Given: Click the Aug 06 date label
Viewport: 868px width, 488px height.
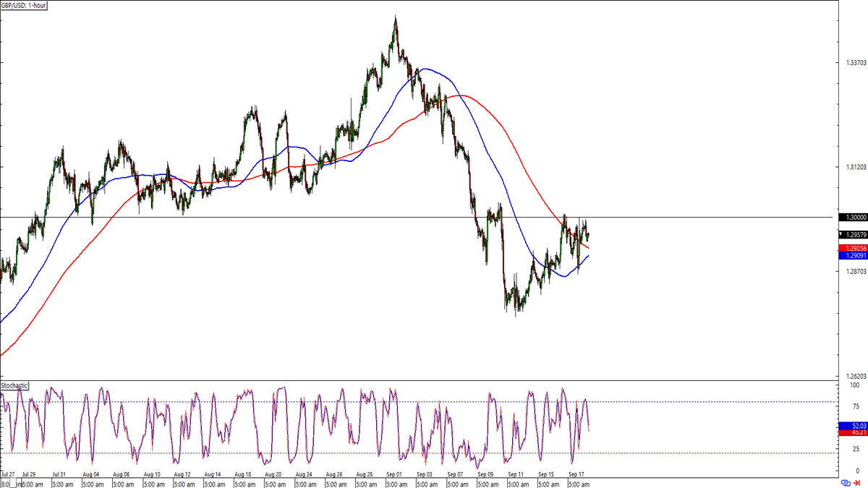Looking at the screenshot, I should coord(121,475).
